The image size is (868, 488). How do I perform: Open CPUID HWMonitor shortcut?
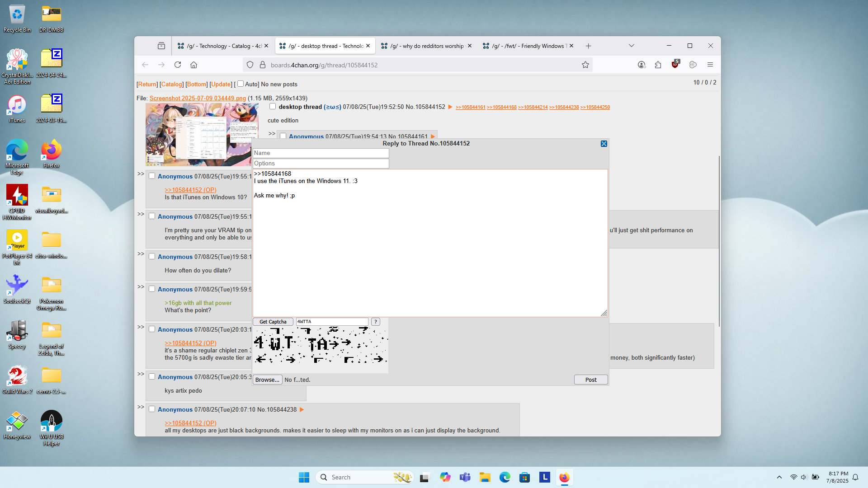pos(17,202)
